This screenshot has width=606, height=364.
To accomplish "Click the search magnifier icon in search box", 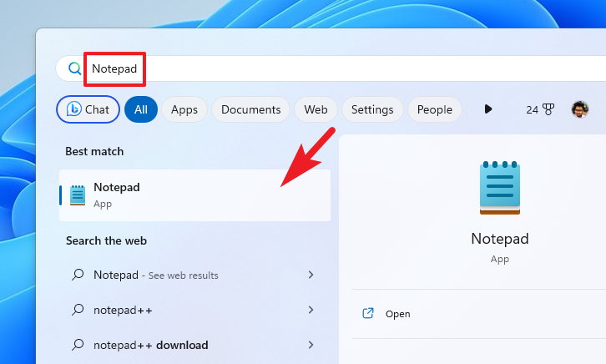I will tap(74, 68).
